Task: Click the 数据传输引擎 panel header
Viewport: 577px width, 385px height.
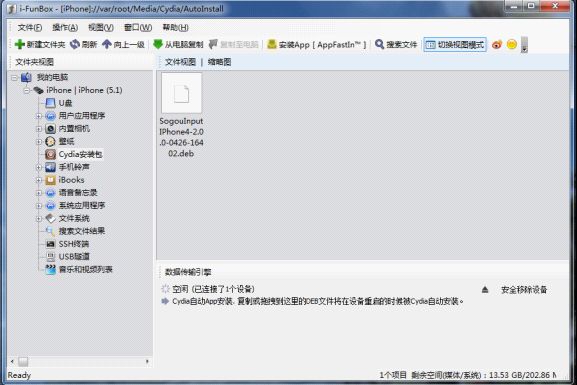Action: [x=188, y=272]
